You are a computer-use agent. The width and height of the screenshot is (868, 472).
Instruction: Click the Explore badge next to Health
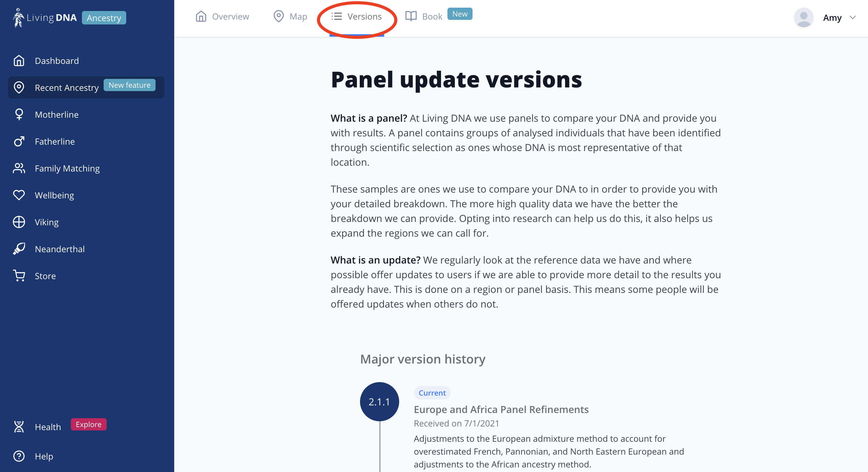[89, 424]
